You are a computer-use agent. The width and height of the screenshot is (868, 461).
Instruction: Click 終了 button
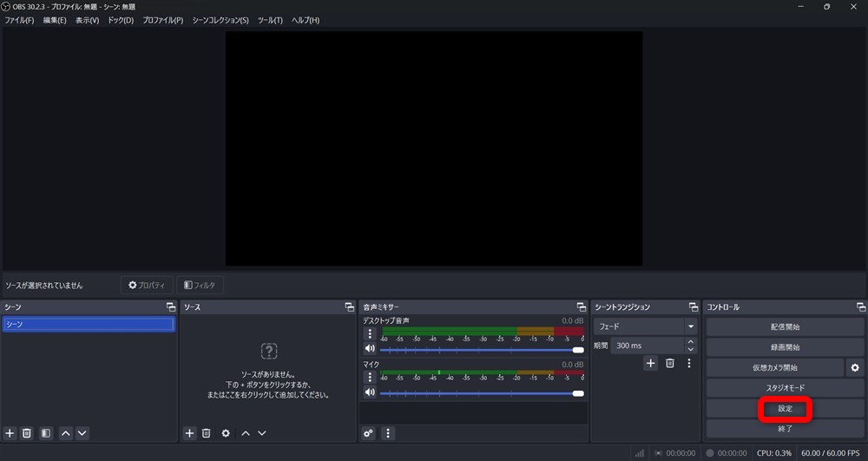[x=785, y=428]
